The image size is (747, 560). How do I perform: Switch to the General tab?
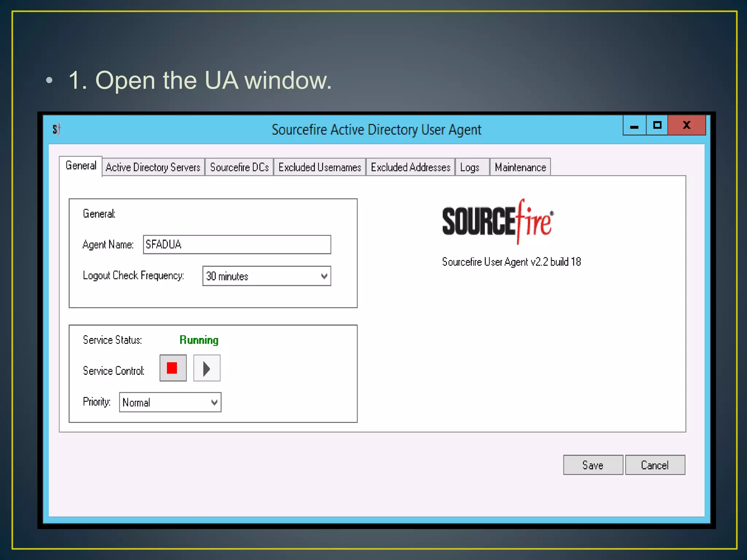[81, 166]
